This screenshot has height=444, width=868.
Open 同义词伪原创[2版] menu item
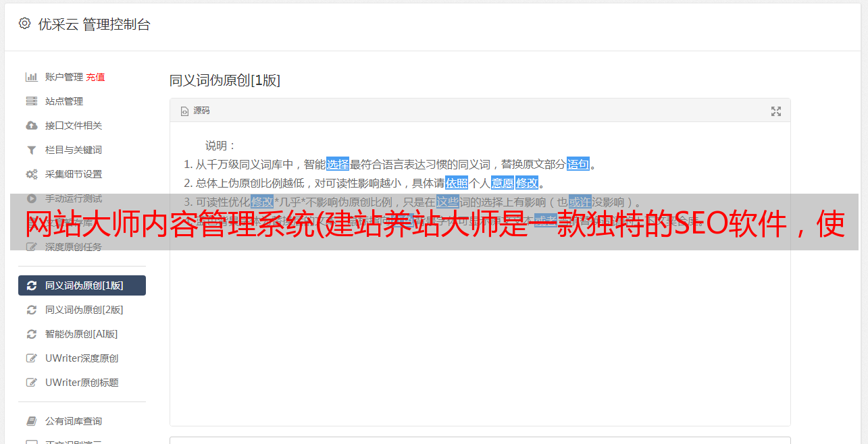point(82,310)
